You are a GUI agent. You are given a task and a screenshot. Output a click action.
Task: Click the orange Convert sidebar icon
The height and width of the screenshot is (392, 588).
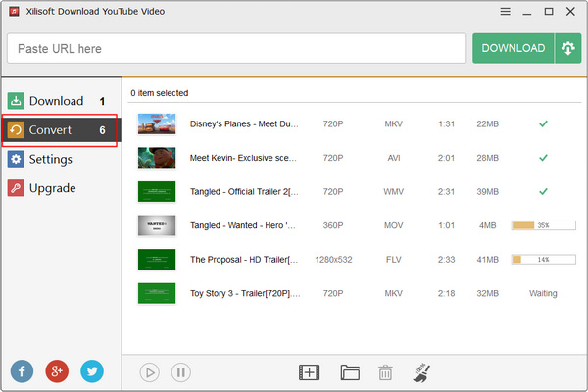16,130
